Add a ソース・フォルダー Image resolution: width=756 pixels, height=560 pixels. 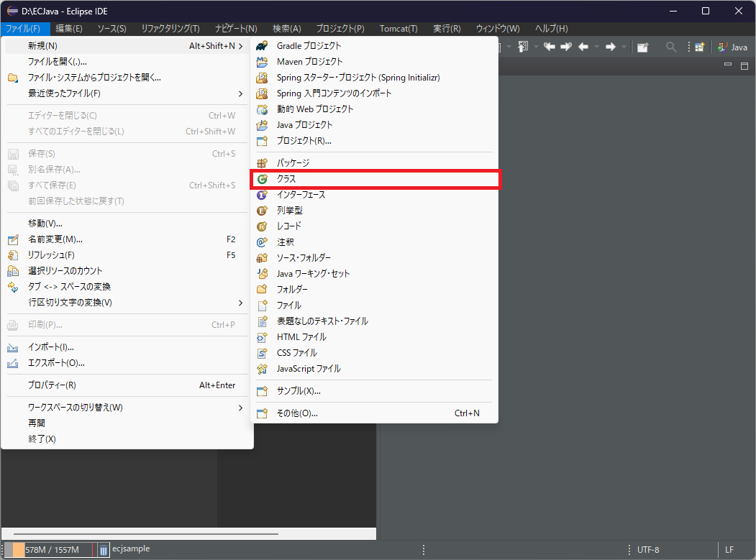click(374, 258)
